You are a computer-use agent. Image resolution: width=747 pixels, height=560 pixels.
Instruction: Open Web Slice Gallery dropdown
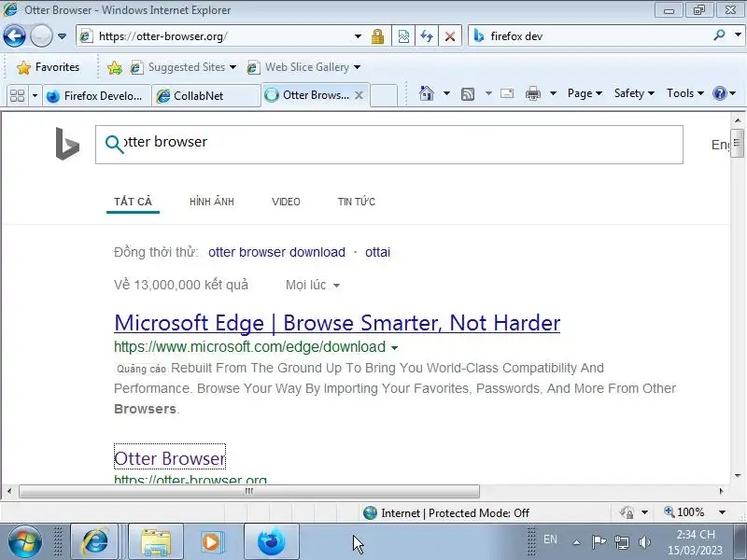[303, 67]
